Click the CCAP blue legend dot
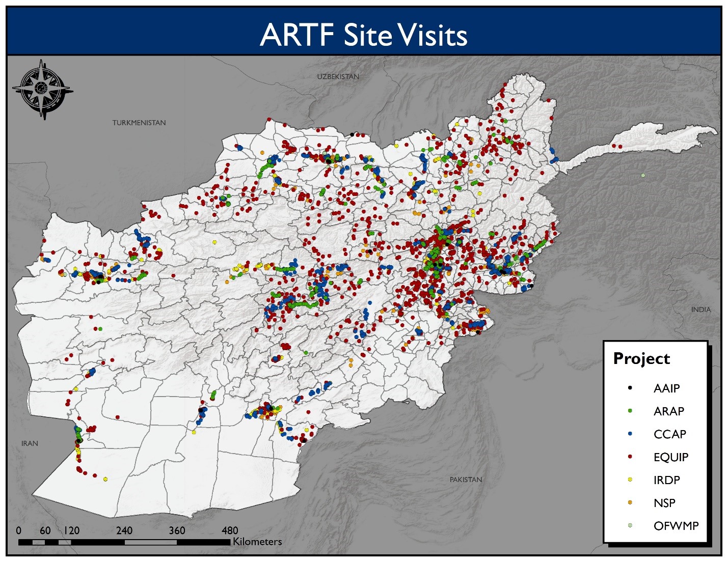Image resolution: width=728 pixels, height=562 pixels. [630, 434]
